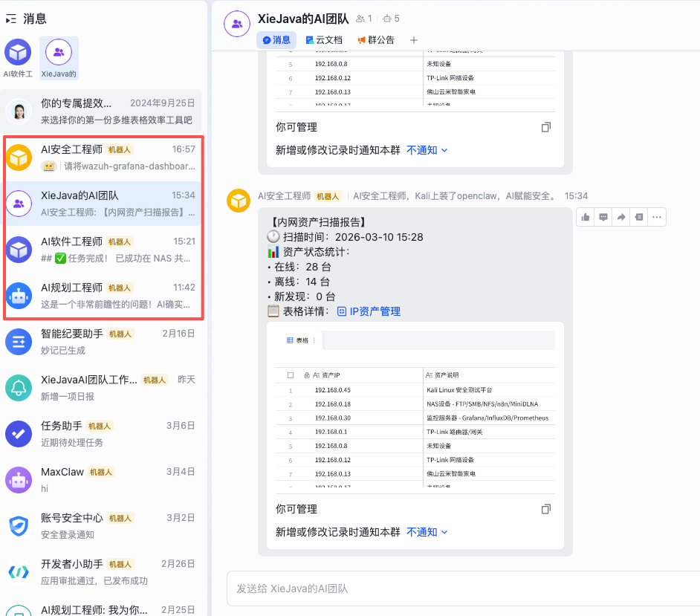
Task: Reply via the comment bubble icon
Action: (603, 216)
